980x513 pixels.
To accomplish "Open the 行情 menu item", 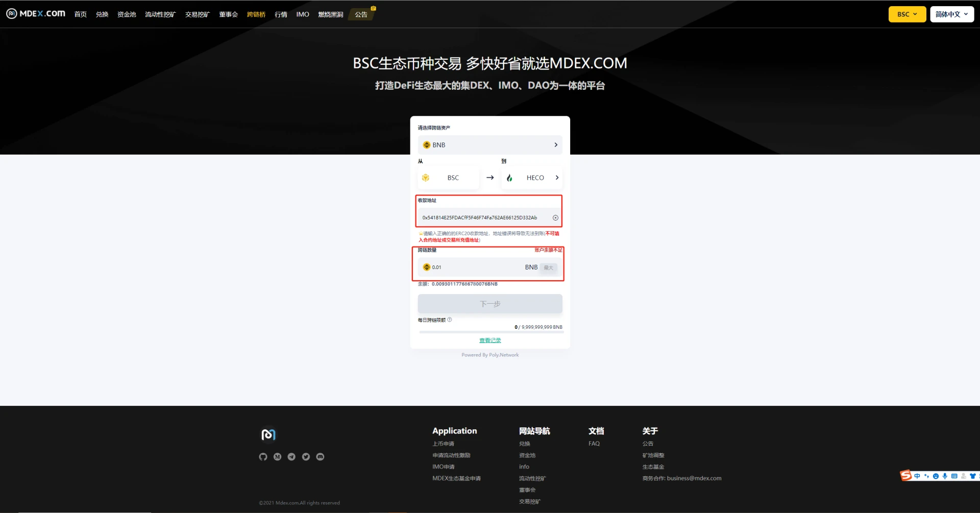I will coord(281,14).
